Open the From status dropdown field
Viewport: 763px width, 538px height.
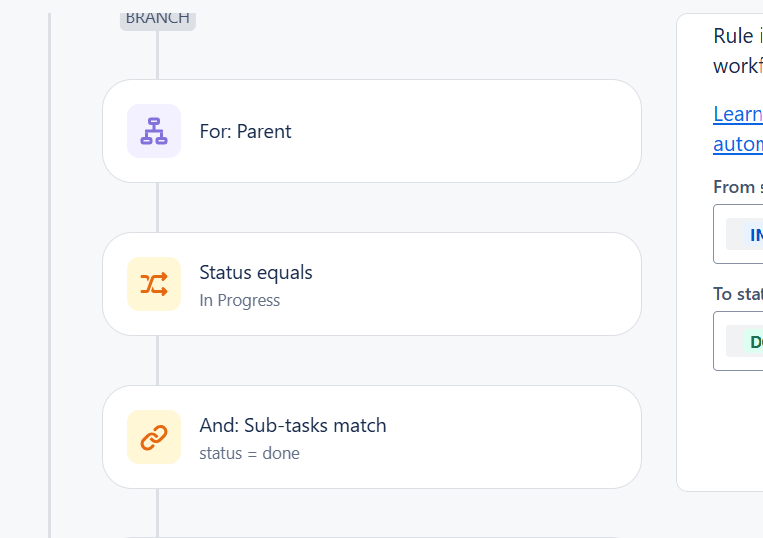[x=738, y=234]
